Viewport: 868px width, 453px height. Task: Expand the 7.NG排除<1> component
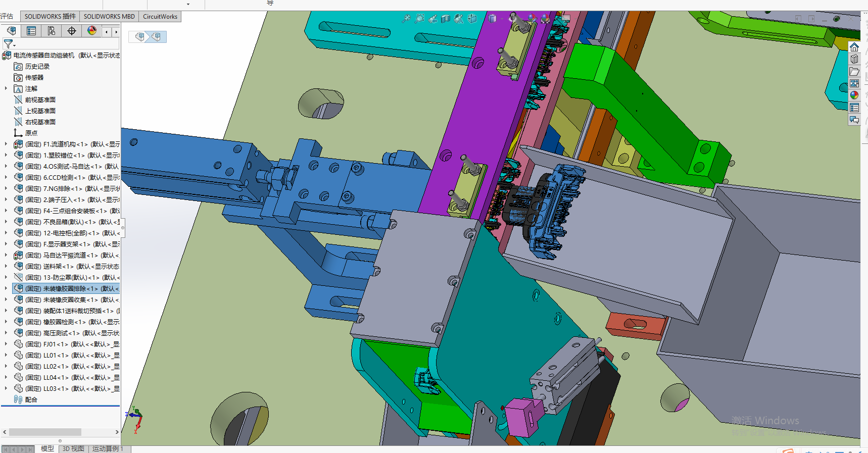[x=6, y=188]
